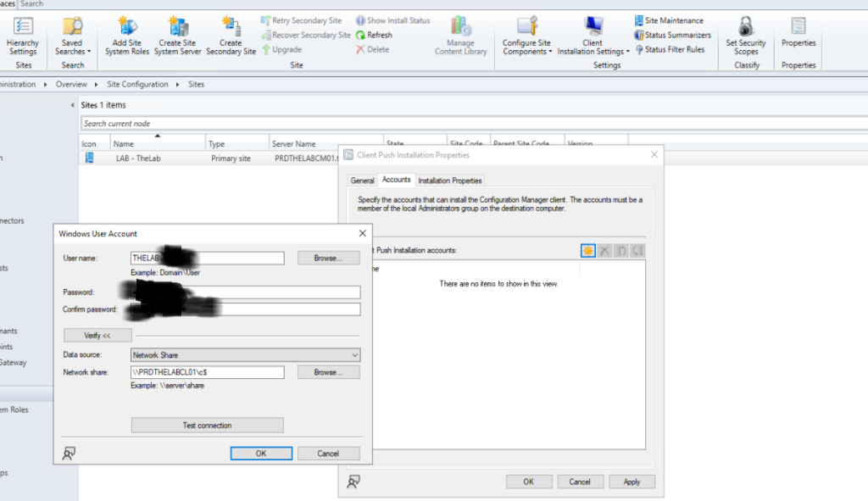Click the Delete ribbon command
The height and width of the screenshot is (501, 868).
tap(373, 49)
